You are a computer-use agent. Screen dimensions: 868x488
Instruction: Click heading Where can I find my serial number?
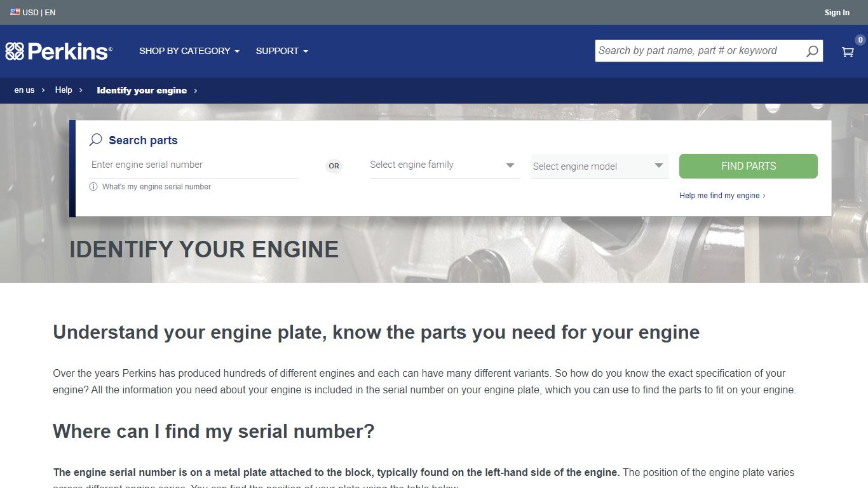(x=214, y=431)
